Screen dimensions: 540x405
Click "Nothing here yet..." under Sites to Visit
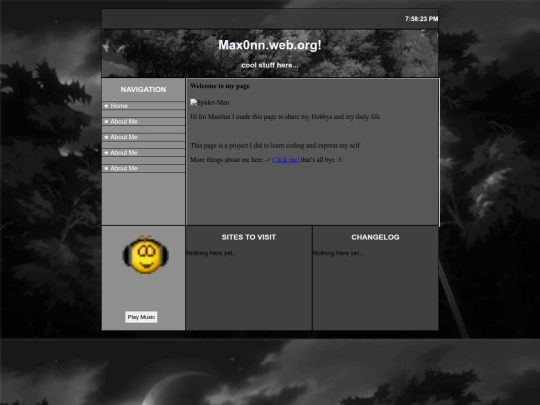pos(212,253)
